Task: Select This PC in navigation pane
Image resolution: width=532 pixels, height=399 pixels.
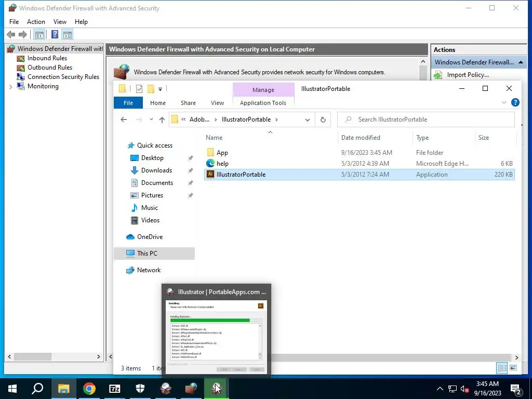Action: coord(154,254)
